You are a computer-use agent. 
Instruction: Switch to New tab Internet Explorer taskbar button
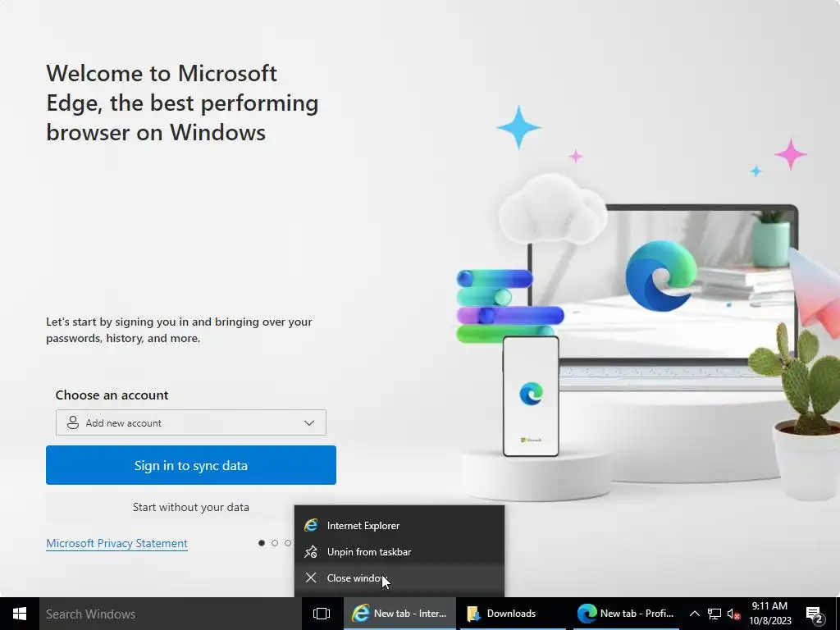click(x=399, y=614)
